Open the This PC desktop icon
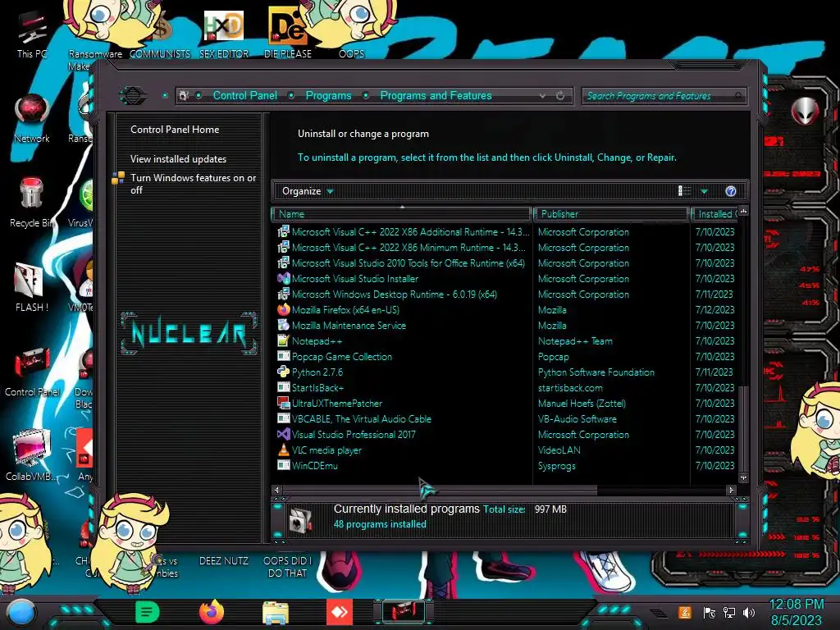Screen dimensions: 840x630 pos(32,33)
